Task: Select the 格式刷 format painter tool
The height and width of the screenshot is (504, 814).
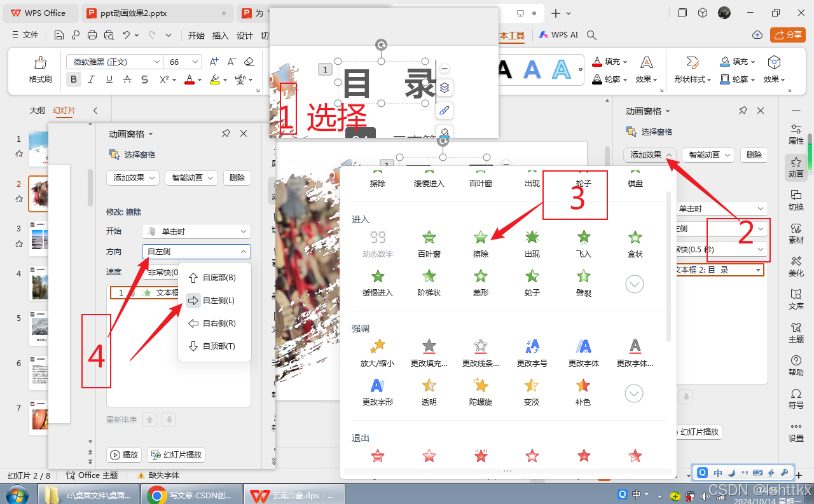Action: click(x=41, y=69)
